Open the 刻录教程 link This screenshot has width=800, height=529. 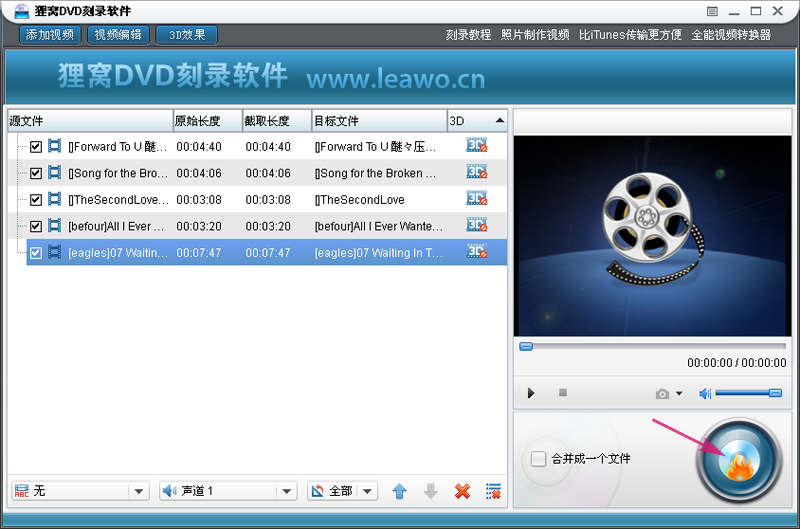[x=468, y=35]
